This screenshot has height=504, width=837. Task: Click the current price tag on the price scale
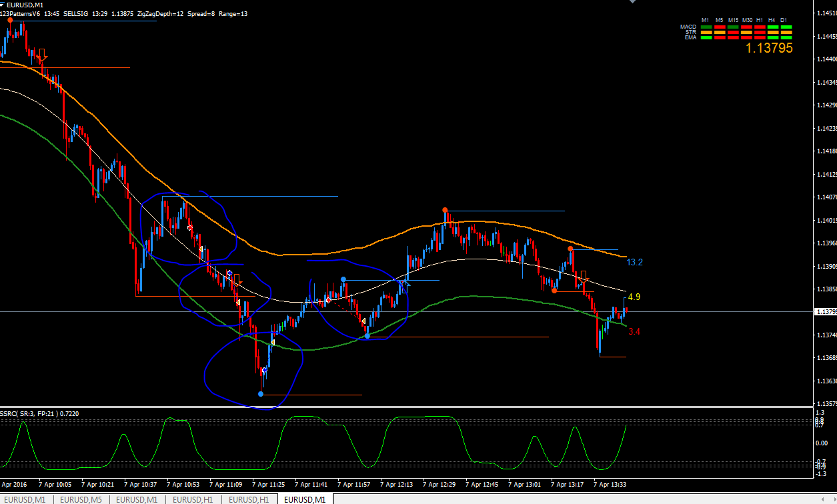point(826,311)
